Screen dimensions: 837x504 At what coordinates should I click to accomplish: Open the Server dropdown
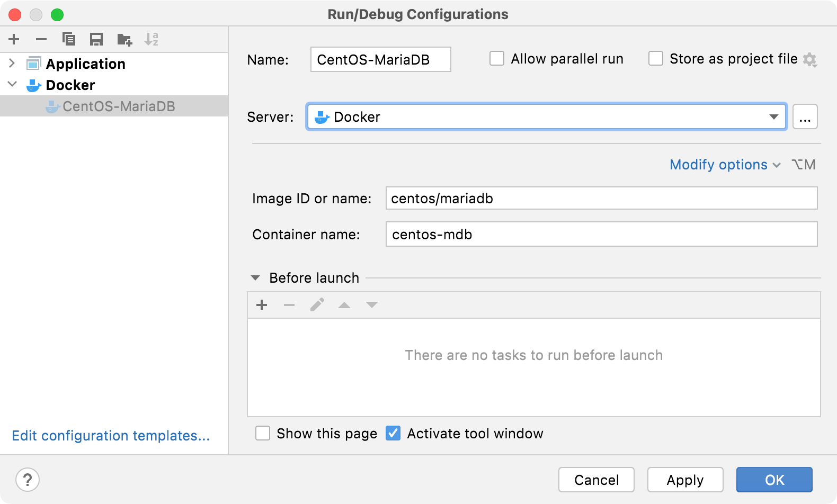[546, 116]
